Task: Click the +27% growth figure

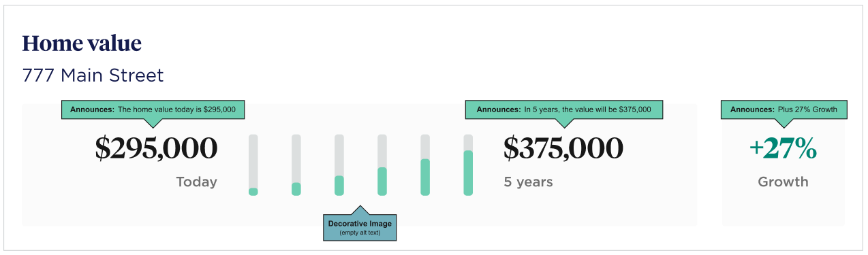Action: (783, 148)
